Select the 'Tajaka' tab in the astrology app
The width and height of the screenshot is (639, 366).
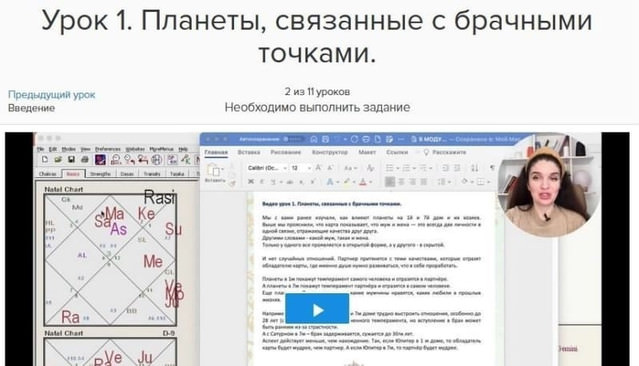pos(177,174)
